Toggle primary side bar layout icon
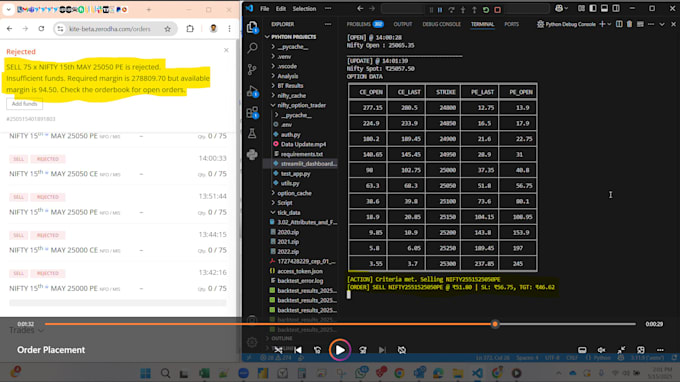 pos(593,9)
